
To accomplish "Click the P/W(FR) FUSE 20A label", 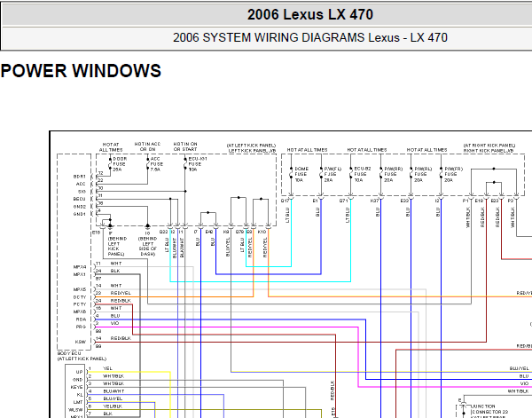I will point(454,174).
